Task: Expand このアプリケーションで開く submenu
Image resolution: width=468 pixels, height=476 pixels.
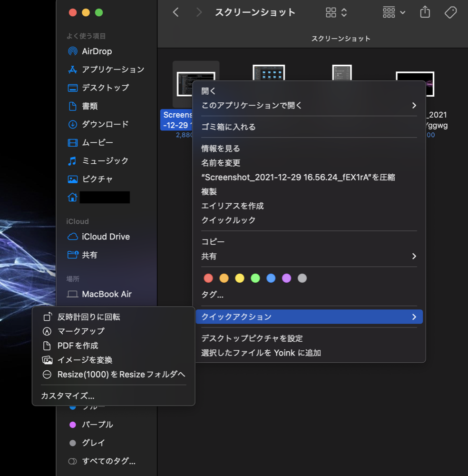Action: [x=309, y=105]
